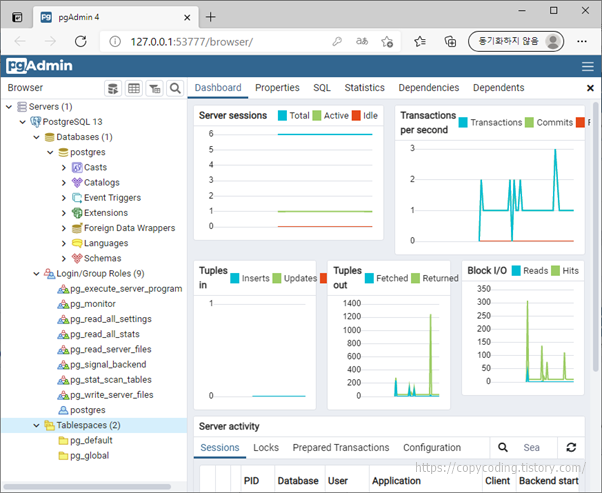The height and width of the screenshot is (493, 602).
Task: Expand the Catalogs node
Action: point(64,183)
